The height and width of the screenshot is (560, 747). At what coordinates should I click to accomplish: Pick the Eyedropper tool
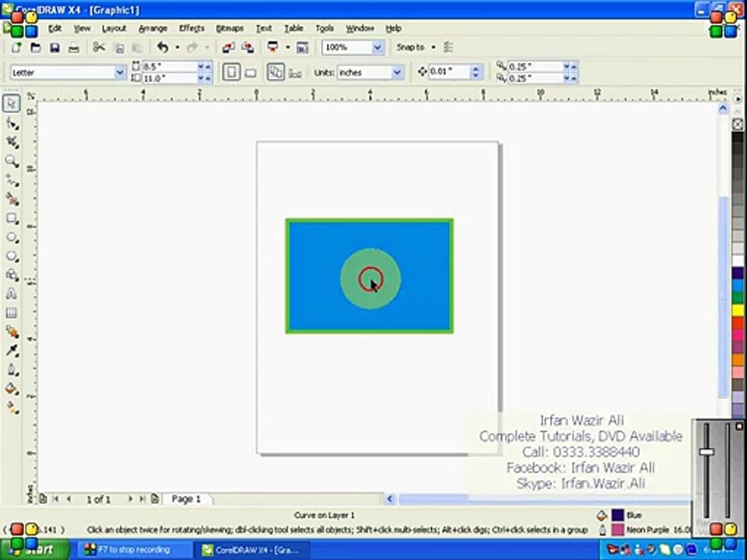tap(12, 351)
